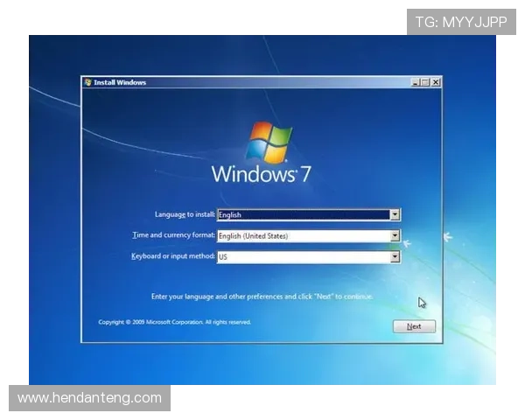The width and height of the screenshot is (525, 420).
Task: Minimize the Install Windows dialog
Action: [415, 82]
